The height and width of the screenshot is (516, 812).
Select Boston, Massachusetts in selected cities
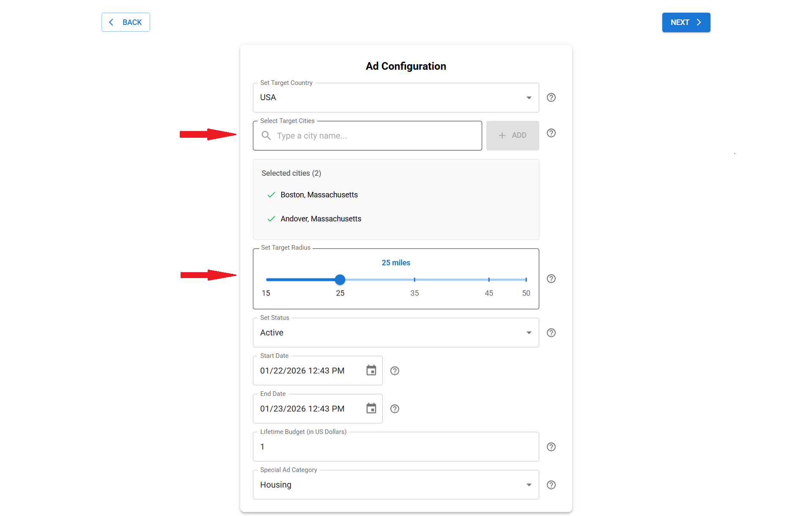(x=319, y=195)
